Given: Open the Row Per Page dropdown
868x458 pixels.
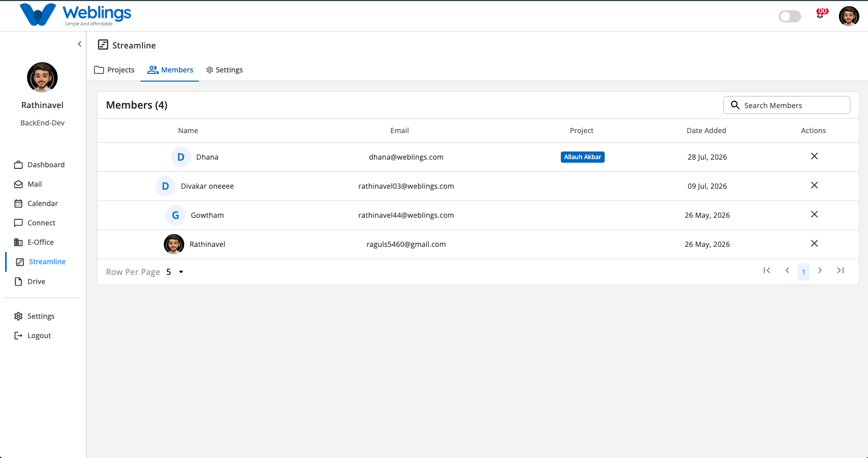Looking at the screenshot, I should 175,272.
